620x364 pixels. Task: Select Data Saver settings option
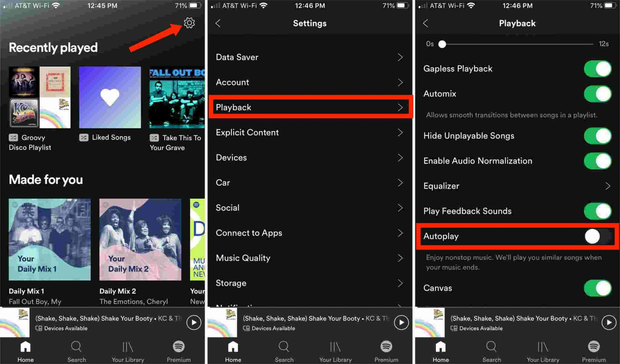310,57
